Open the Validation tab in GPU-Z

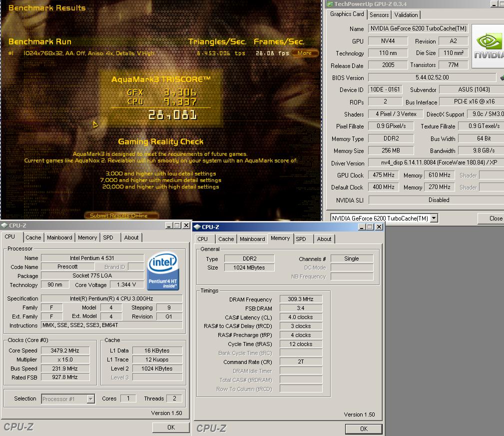[406, 15]
